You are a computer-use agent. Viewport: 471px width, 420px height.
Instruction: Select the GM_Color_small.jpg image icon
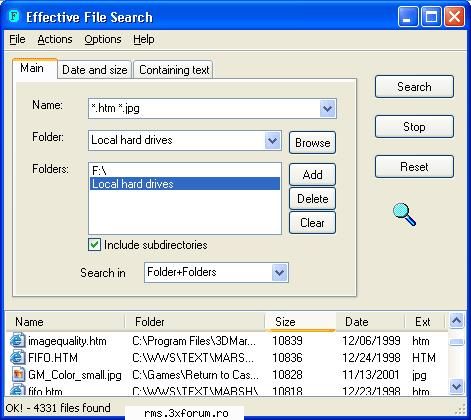pyautogui.click(x=18, y=374)
